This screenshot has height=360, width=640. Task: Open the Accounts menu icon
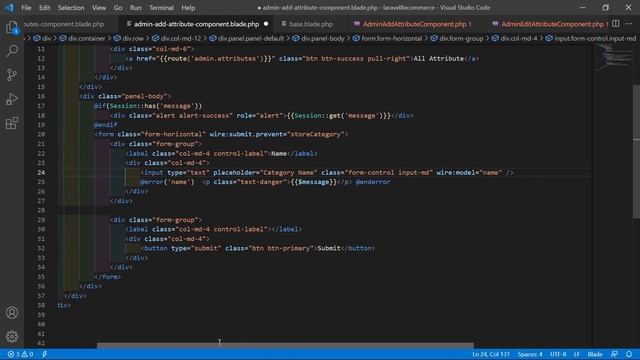click(x=12, y=313)
